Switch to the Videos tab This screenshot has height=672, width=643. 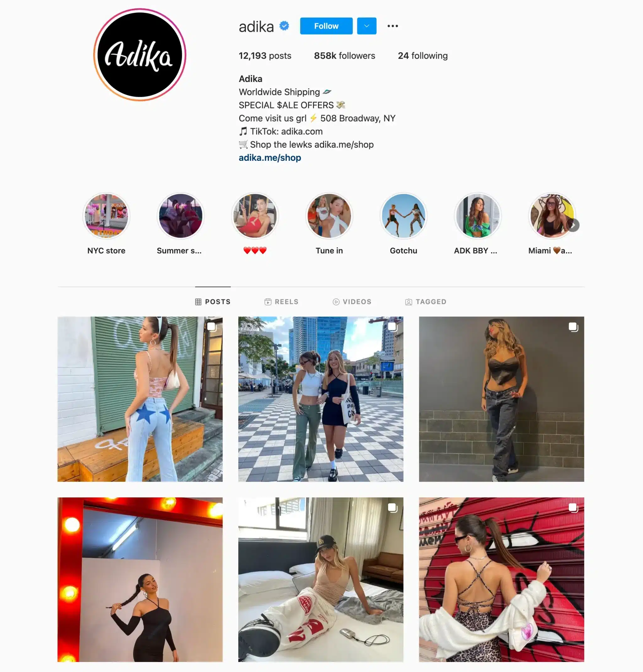click(x=352, y=302)
